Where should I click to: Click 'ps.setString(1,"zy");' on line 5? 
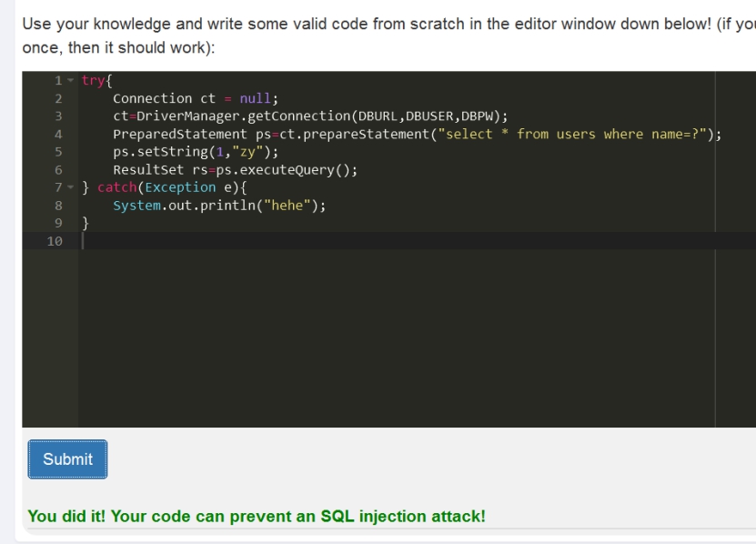point(196,152)
